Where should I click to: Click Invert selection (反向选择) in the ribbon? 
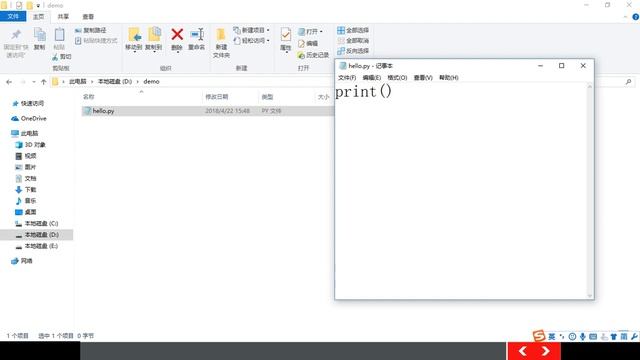pyautogui.click(x=353, y=51)
